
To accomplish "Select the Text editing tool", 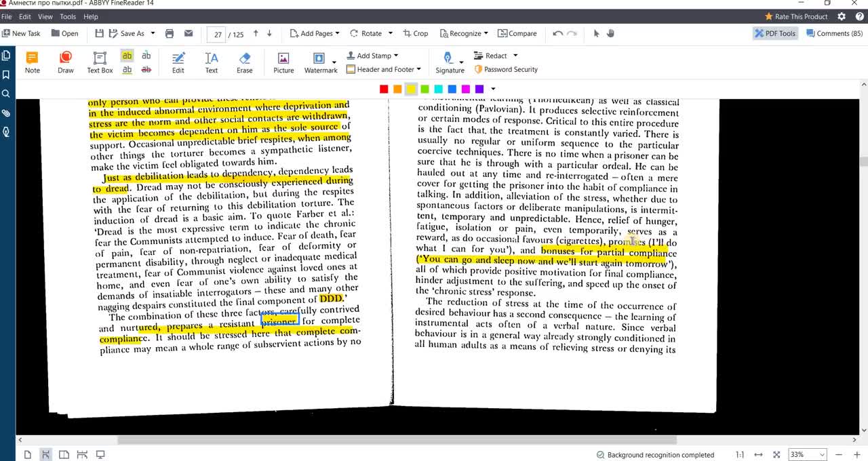I will pyautogui.click(x=212, y=62).
